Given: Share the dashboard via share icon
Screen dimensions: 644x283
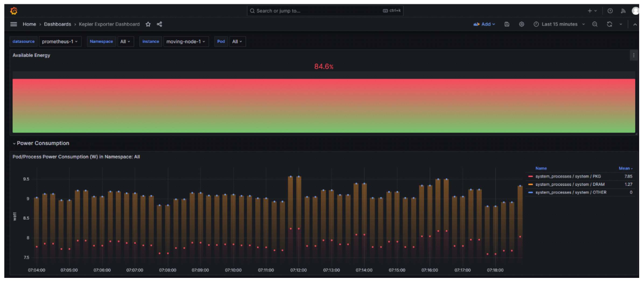Looking at the screenshot, I should [x=159, y=24].
